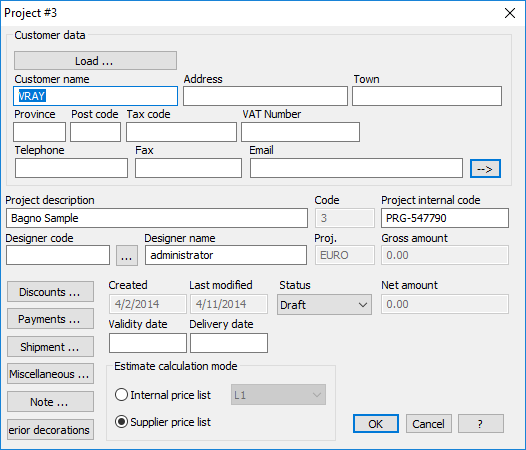Click the question mark help button
526x450 pixels.
[480, 423]
